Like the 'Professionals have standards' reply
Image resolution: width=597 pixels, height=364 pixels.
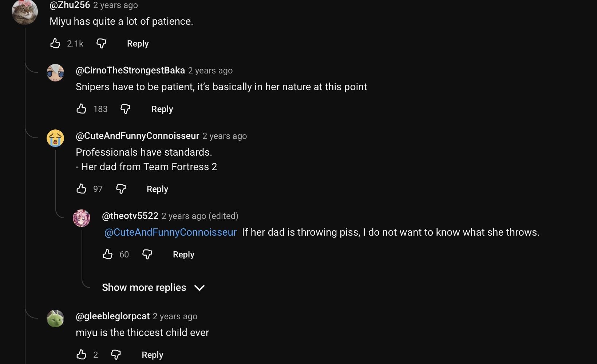[x=81, y=189]
